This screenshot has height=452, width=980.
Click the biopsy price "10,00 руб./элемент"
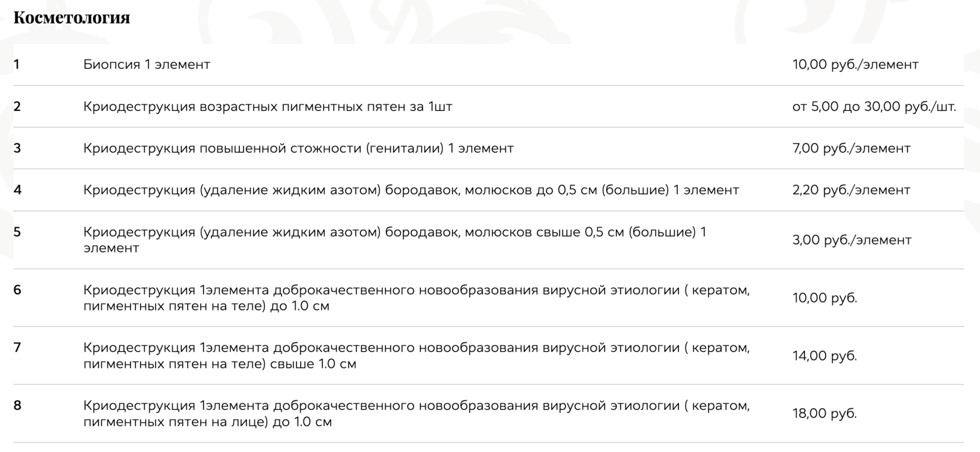tap(855, 65)
